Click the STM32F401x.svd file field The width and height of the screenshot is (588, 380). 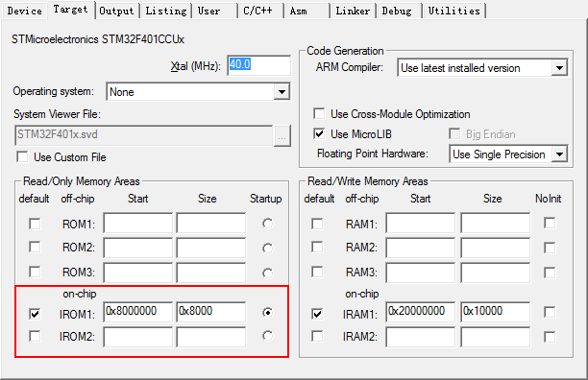143,135
